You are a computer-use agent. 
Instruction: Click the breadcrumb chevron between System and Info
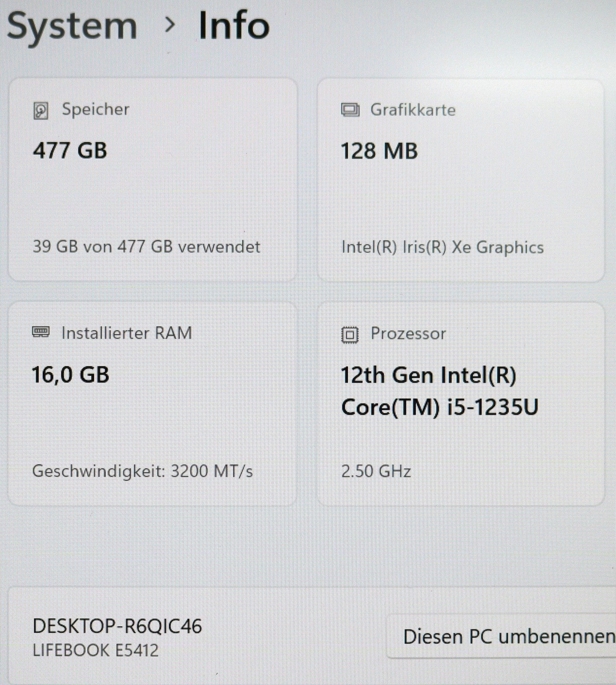click(170, 25)
